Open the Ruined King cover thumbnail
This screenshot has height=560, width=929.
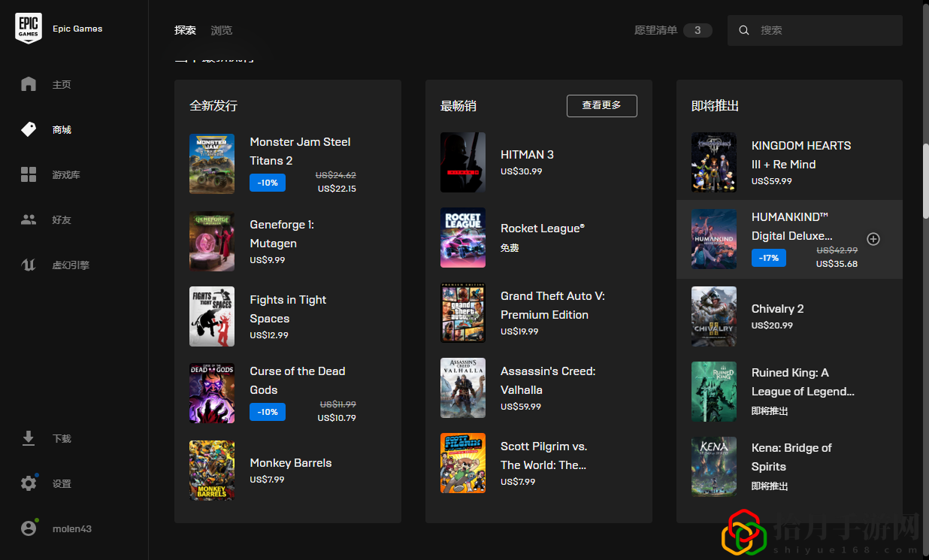(714, 392)
